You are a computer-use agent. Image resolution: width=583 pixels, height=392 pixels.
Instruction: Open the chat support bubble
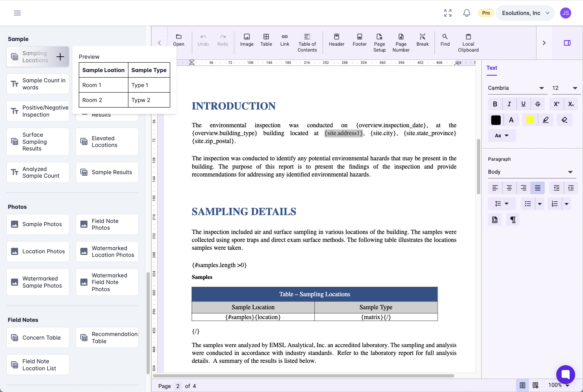point(565,374)
